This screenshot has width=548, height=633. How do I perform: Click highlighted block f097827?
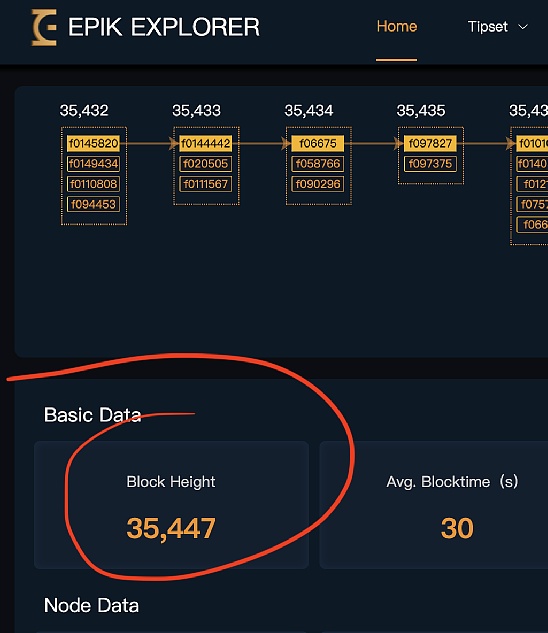430,143
